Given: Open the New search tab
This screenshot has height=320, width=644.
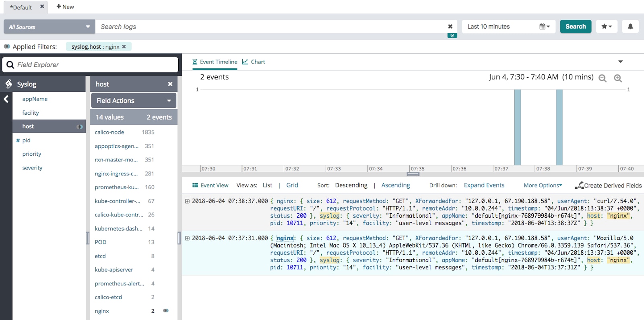Looking at the screenshot, I should [x=65, y=7].
